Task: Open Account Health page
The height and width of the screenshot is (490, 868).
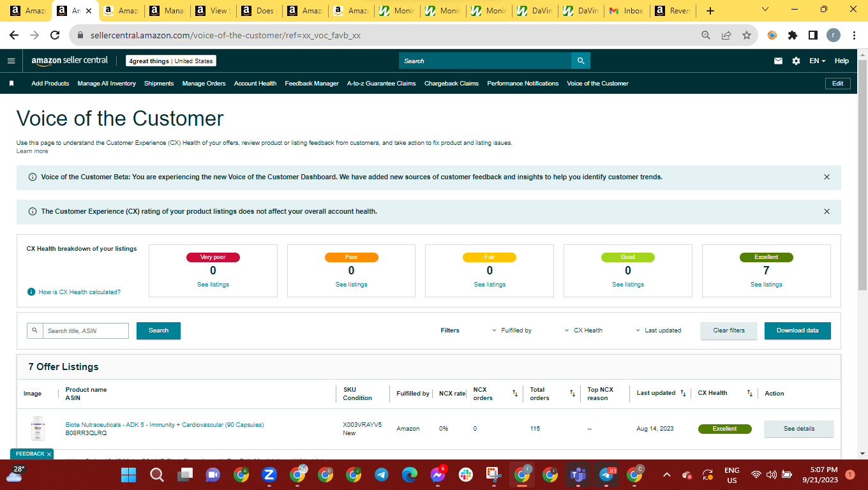Action: click(x=255, y=84)
